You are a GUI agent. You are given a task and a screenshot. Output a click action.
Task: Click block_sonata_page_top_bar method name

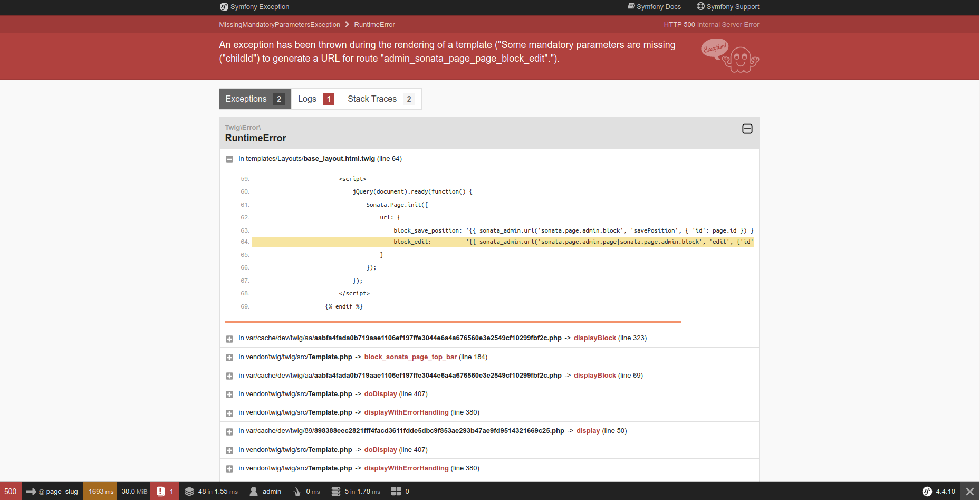click(410, 357)
